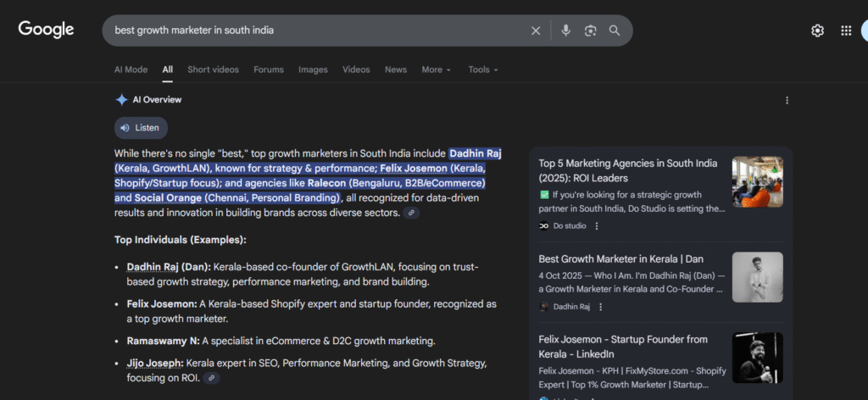The height and width of the screenshot is (400, 868).
Task: Open quick settings gear icon
Action: click(817, 31)
